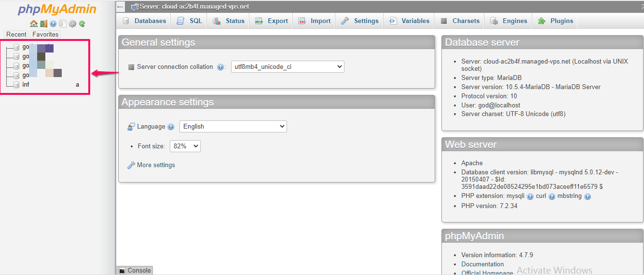Viewport: 644px width, 275px height.
Task: Open the SQL tab
Action: (x=190, y=21)
